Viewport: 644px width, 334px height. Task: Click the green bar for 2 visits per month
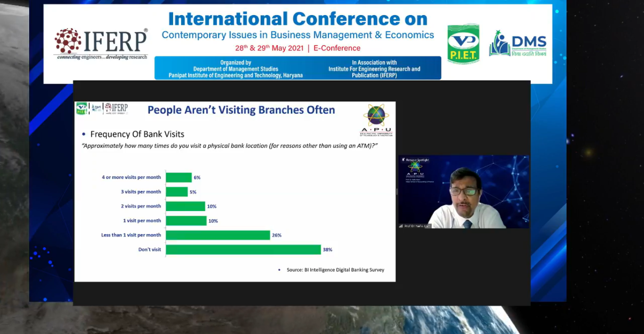coord(185,206)
